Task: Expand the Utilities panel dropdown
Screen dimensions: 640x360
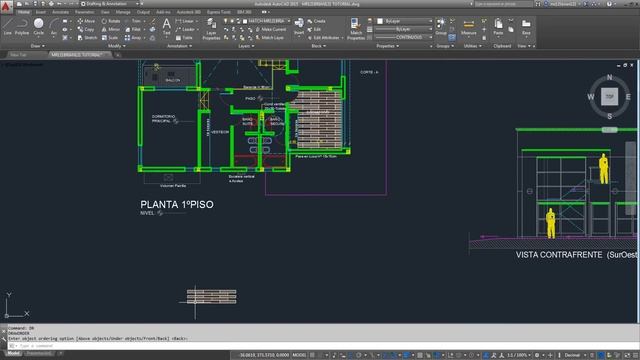Action: 473,46
